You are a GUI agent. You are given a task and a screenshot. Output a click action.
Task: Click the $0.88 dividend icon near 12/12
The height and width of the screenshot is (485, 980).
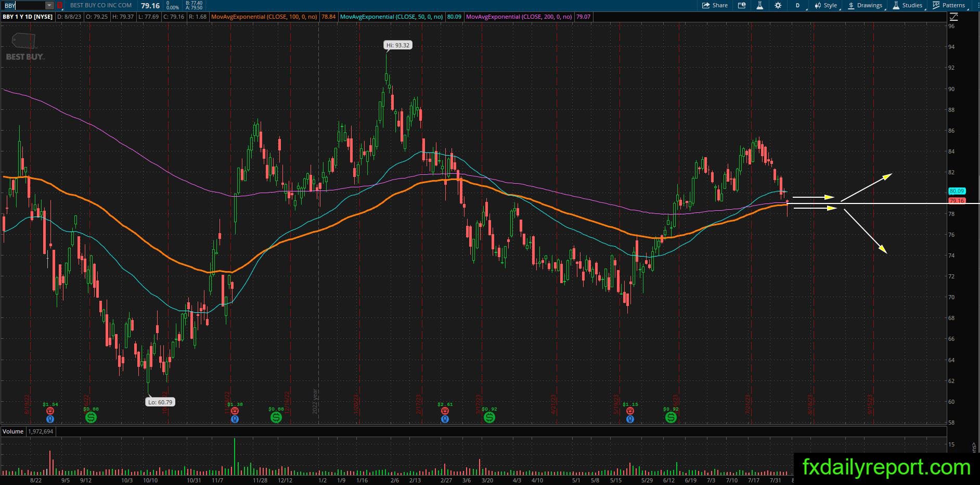coord(276,417)
